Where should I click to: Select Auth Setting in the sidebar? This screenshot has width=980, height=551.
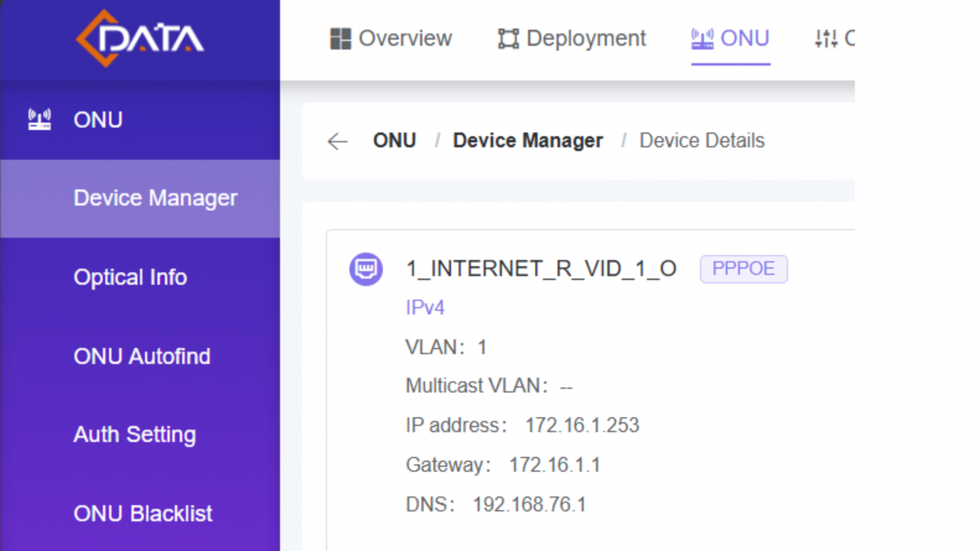pos(134,434)
